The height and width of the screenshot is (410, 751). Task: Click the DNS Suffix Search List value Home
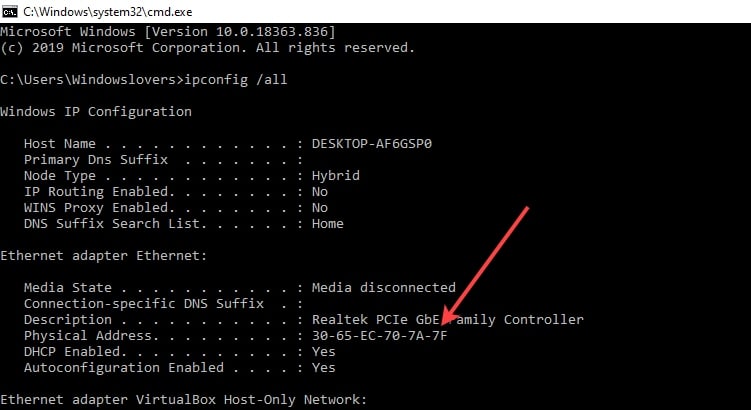click(x=328, y=224)
